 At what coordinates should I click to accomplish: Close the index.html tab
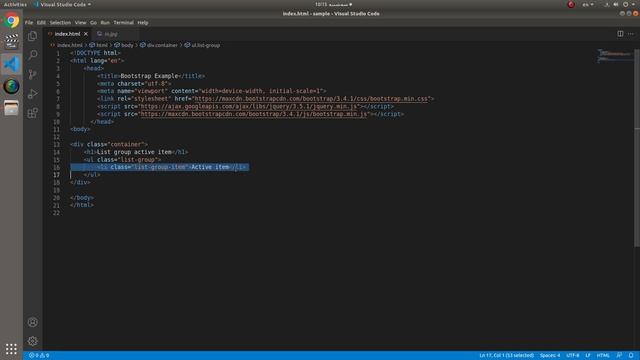coord(86,34)
